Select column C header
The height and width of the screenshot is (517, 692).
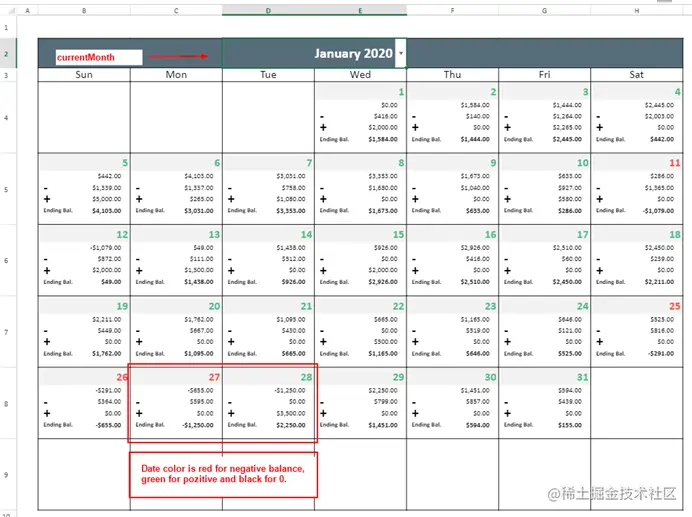(x=176, y=11)
